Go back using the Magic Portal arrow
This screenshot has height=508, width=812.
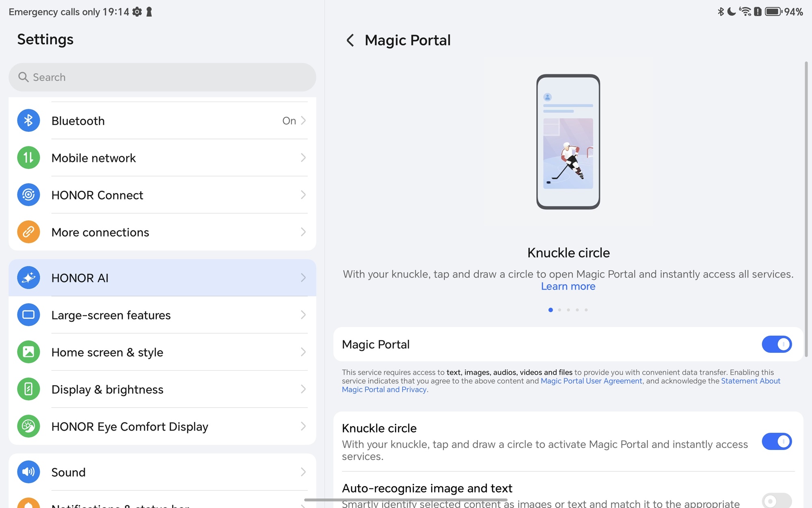pos(350,40)
